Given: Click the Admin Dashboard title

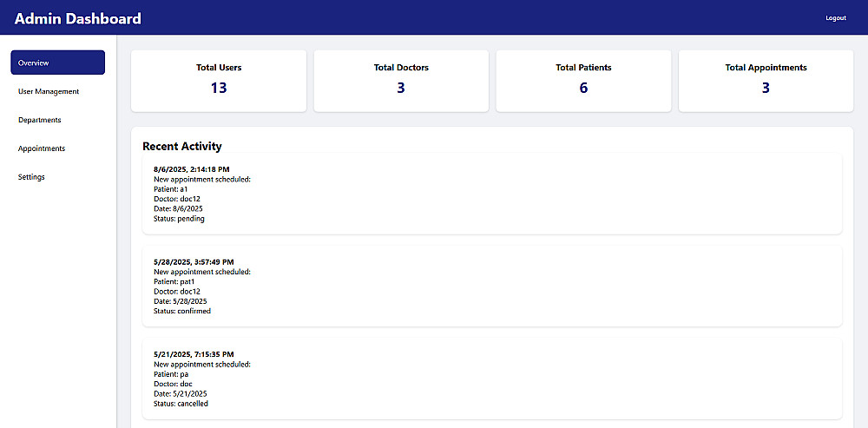Looking at the screenshot, I should pyautogui.click(x=77, y=18).
